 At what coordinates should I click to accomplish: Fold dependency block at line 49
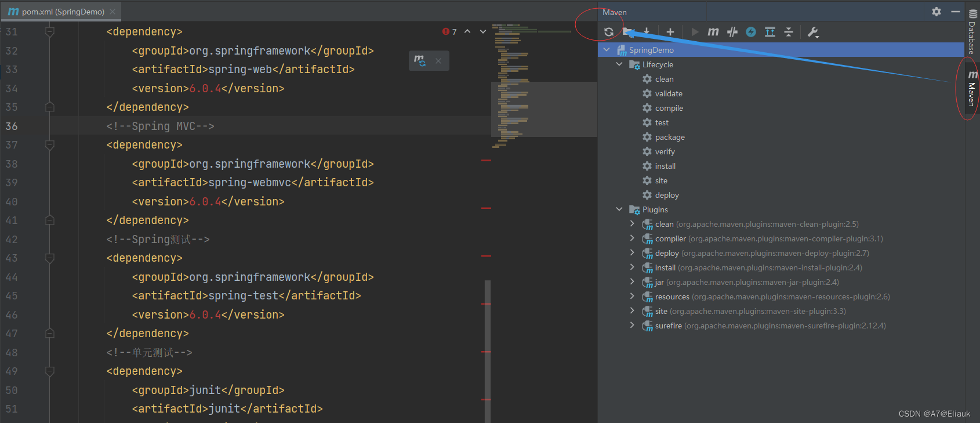point(50,371)
